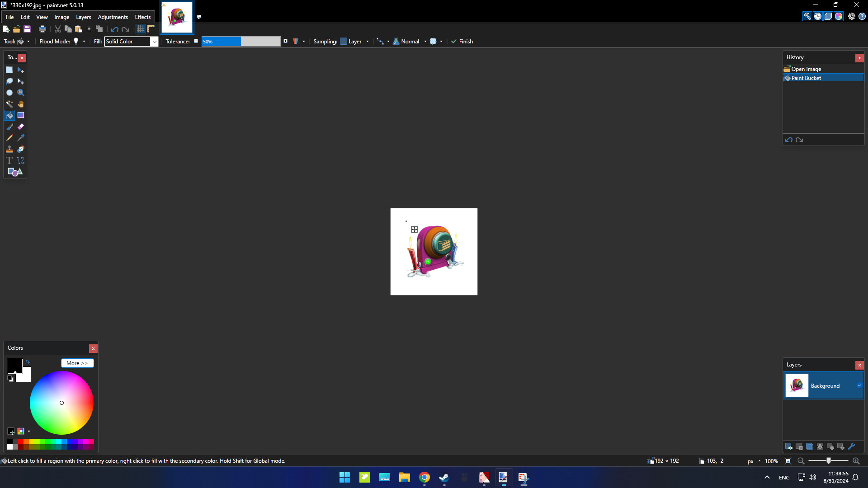Toggle Background layer visibility checkbox
This screenshot has height=488, width=868.
[x=859, y=385]
